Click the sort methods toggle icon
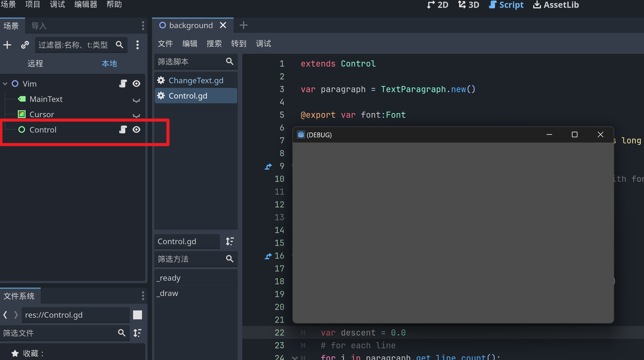The image size is (644, 360). click(x=230, y=241)
